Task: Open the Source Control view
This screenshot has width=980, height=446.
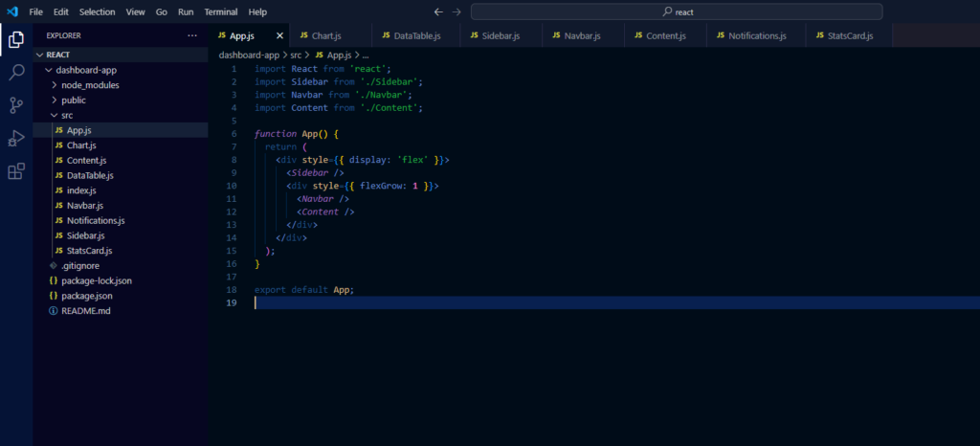Action: point(16,105)
